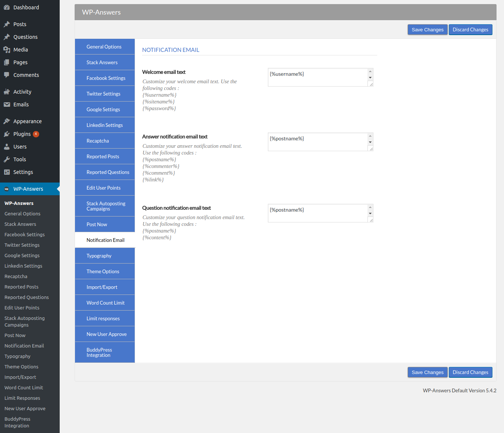Open Twitter Settings in sidebar submenu
The width and height of the screenshot is (504, 433).
pos(22,245)
